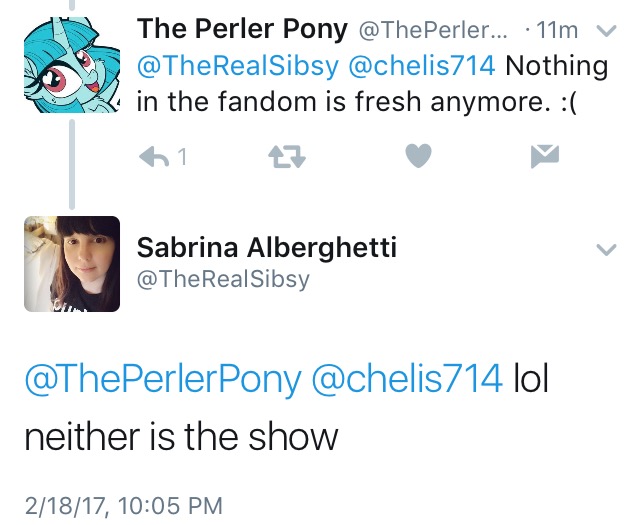Open The Perler Pony display name
The image size is (640, 525).
pos(240,29)
